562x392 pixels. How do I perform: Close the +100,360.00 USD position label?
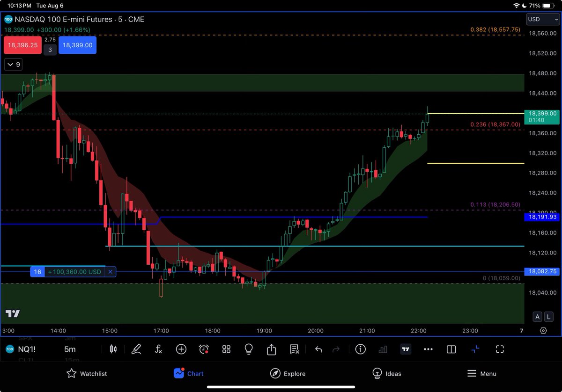coord(111,272)
